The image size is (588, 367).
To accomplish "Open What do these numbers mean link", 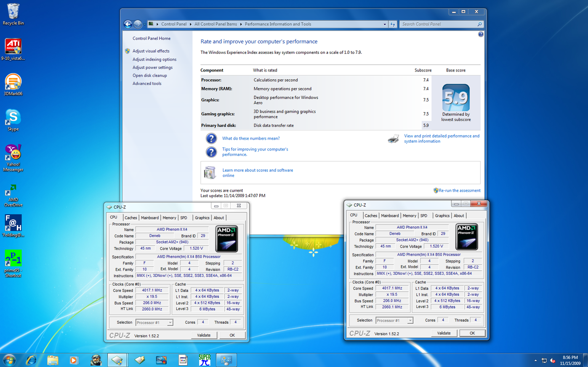I will pyautogui.click(x=251, y=138).
